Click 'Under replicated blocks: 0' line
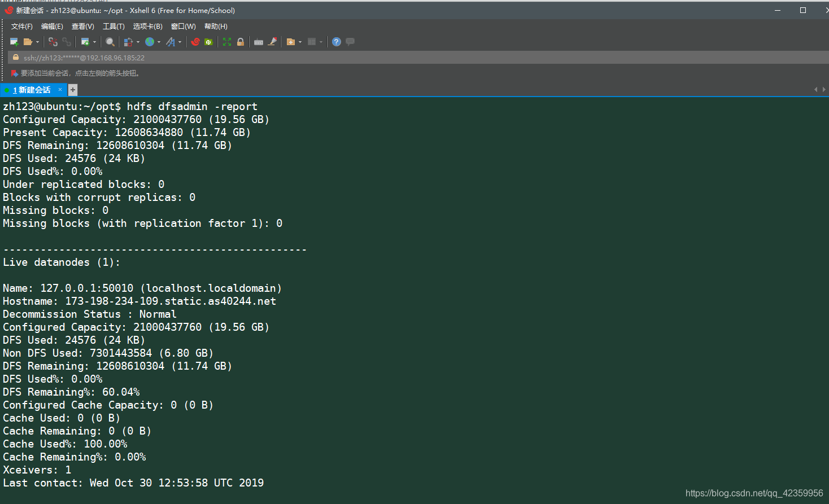 pos(84,185)
